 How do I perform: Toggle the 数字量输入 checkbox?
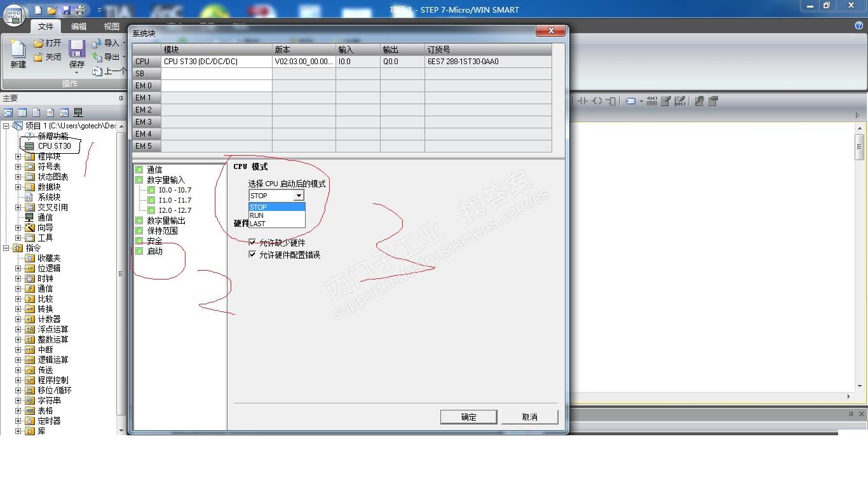pos(139,180)
